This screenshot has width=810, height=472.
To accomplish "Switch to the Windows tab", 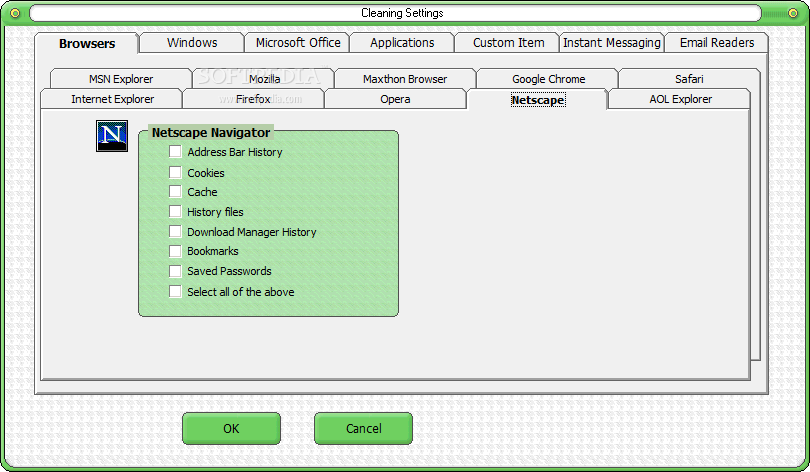I will (x=192, y=43).
